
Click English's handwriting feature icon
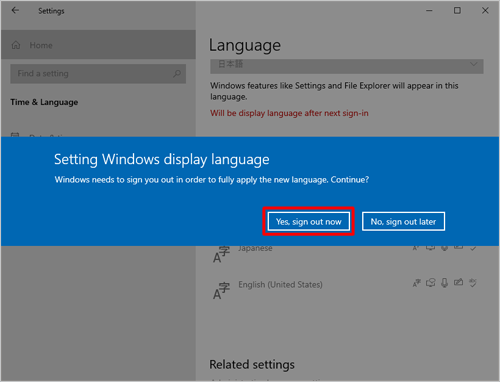(x=459, y=283)
